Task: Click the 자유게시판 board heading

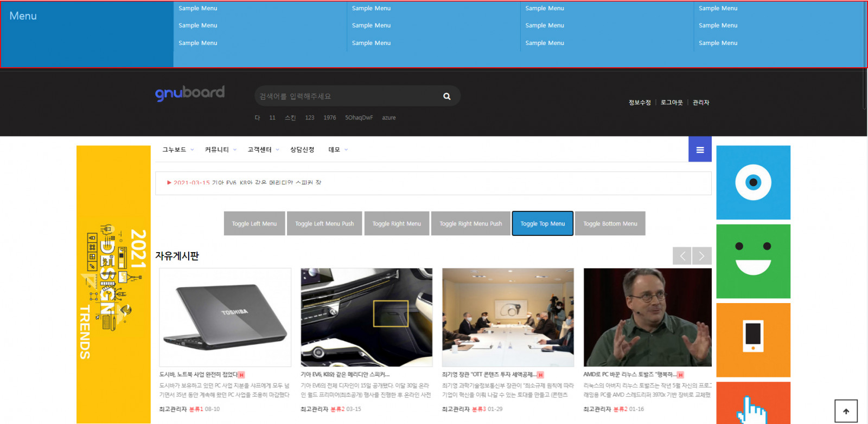Action: [177, 256]
